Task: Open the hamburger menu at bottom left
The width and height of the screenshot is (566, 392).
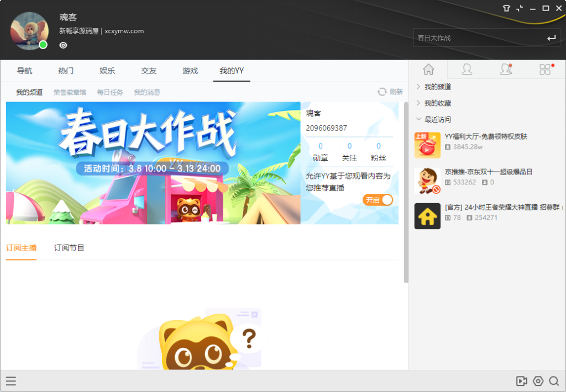Action: 11,381
